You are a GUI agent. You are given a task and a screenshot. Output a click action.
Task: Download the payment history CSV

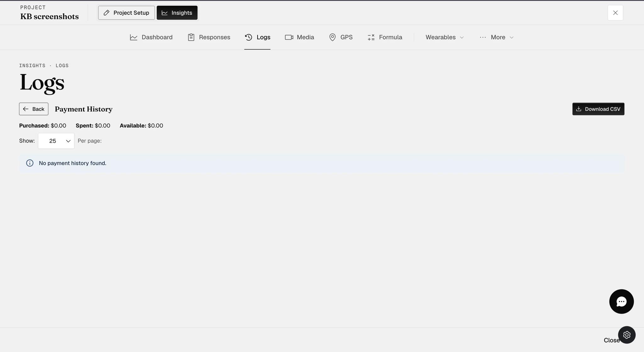(x=598, y=109)
